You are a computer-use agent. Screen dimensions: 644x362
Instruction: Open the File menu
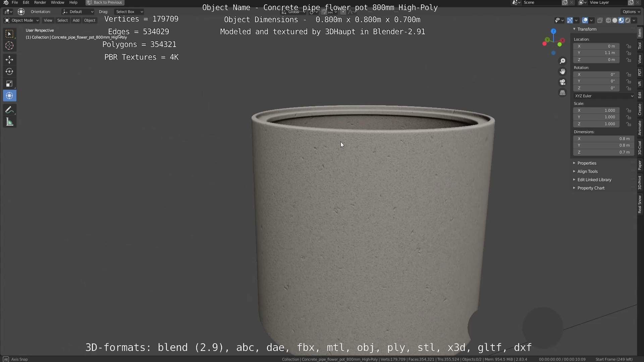[x=15, y=2]
